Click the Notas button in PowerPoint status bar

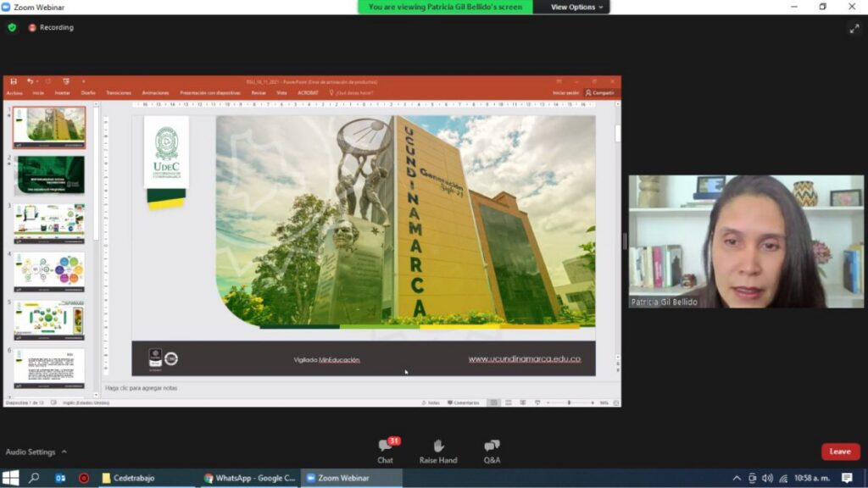431,402
